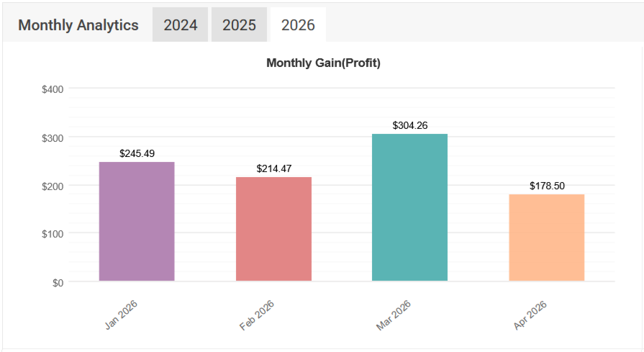
Task: Click the teal Mar 2026 bar
Action: [409, 207]
